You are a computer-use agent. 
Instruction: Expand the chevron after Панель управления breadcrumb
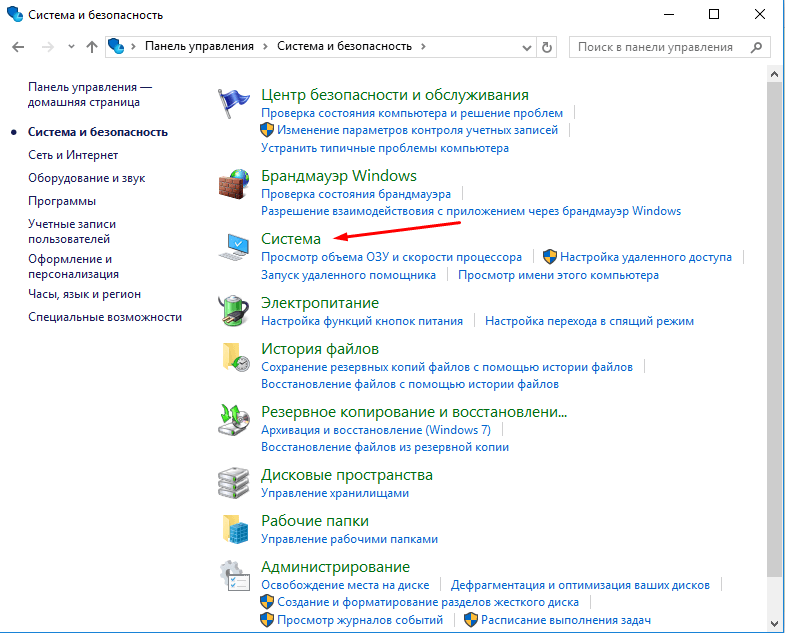265,47
